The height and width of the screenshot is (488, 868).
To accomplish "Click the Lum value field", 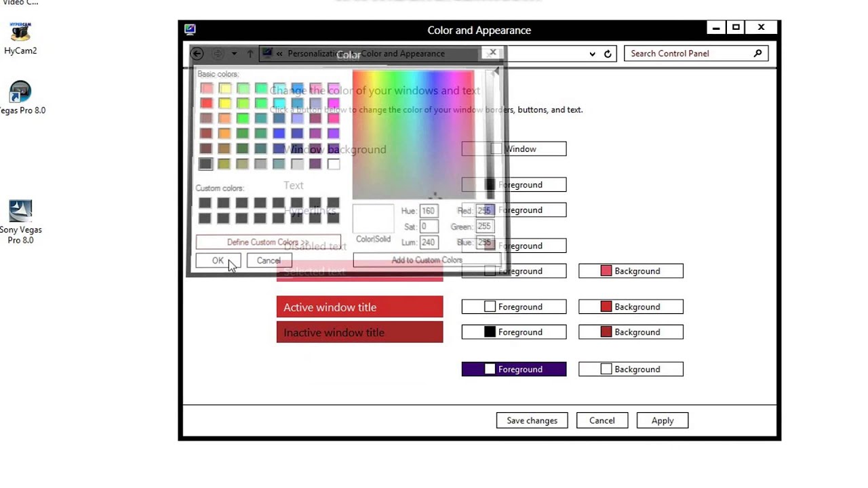I will pyautogui.click(x=428, y=242).
